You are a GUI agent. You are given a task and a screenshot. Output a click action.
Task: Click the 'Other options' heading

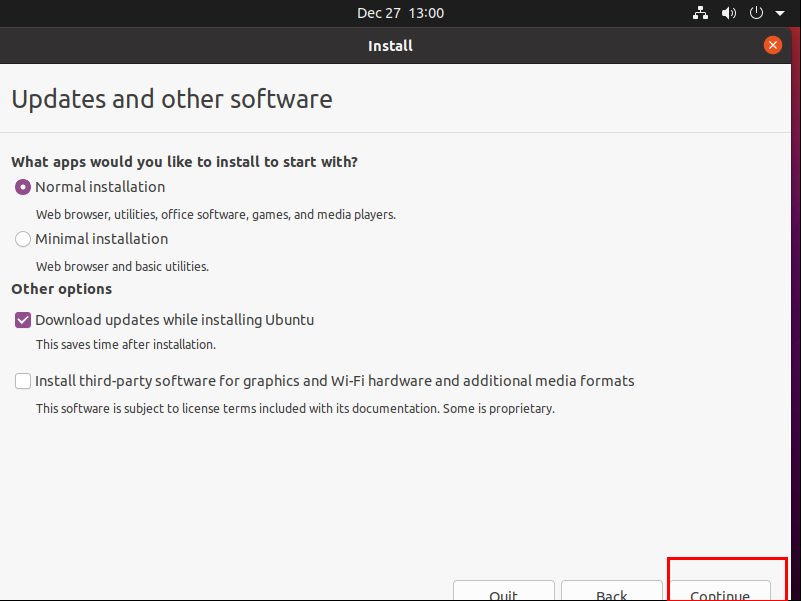[61, 289]
